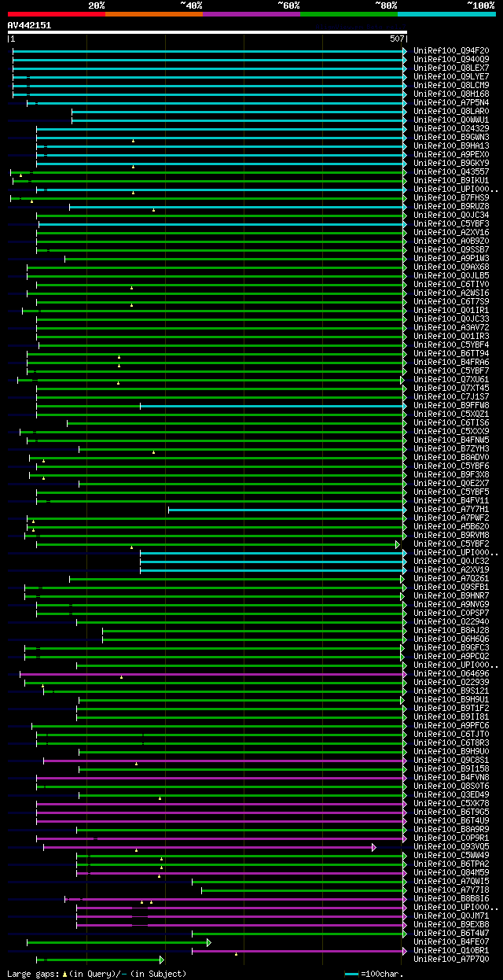Click the orange ~40% identity legend bar
Viewport: 503px width, 980px height.
pyautogui.click(x=154, y=13)
